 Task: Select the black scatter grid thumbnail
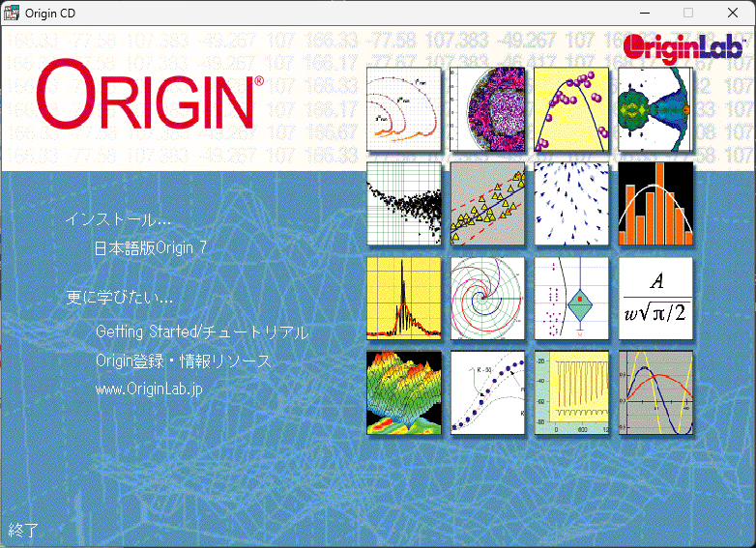(404, 203)
